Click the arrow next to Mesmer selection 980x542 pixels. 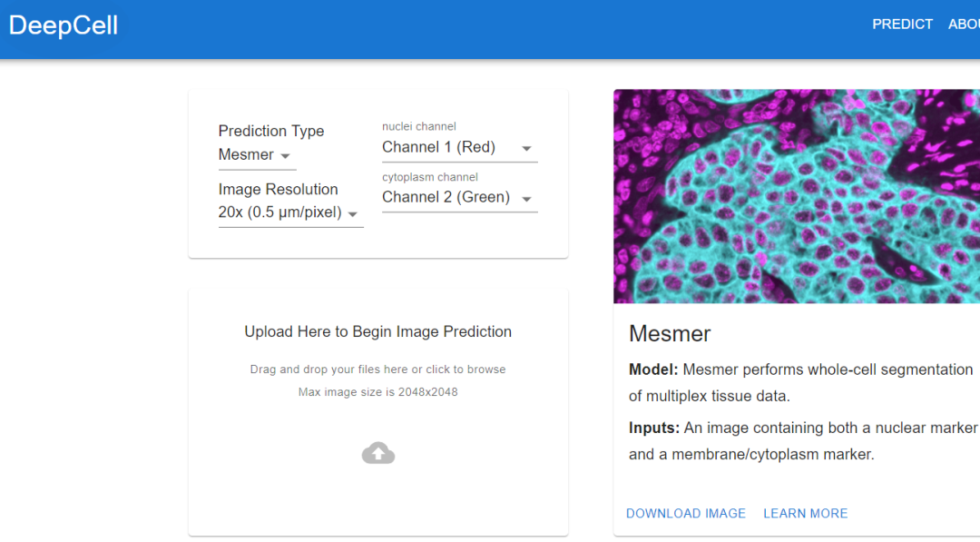coord(285,156)
